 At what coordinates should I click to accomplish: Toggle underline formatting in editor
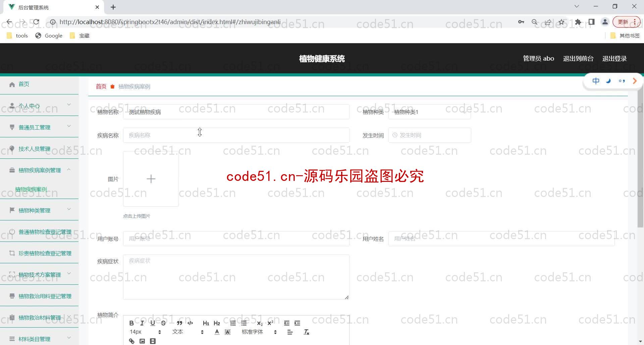tap(153, 323)
